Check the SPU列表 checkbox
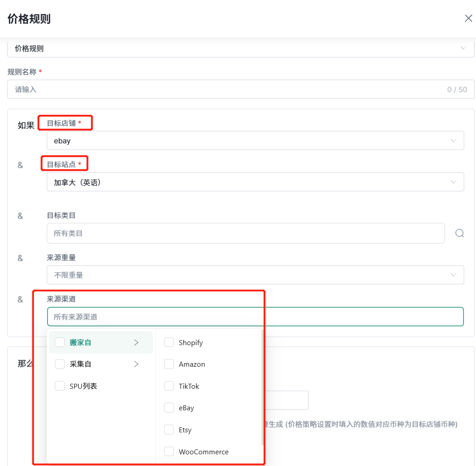 coord(60,386)
